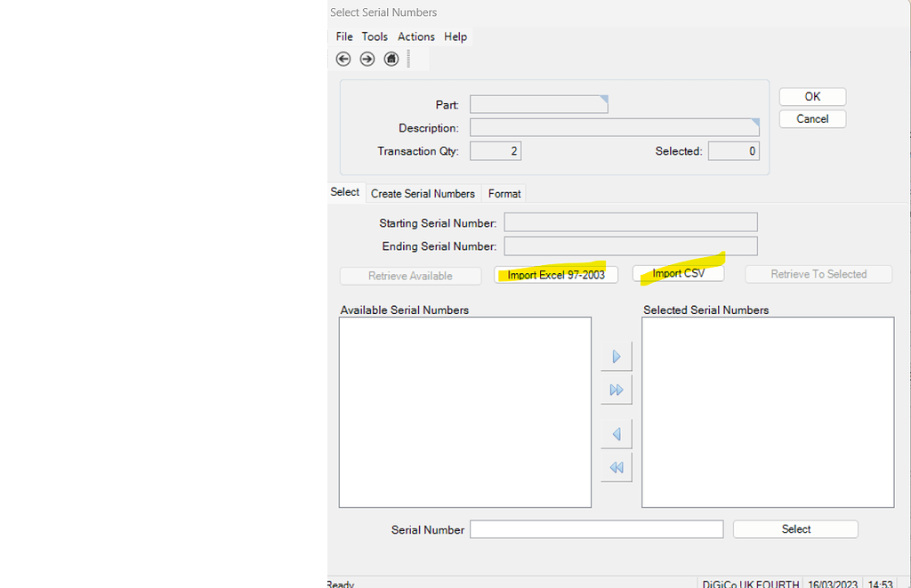The image size is (911, 588).
Task: Open the File menu
Action: 344,36
